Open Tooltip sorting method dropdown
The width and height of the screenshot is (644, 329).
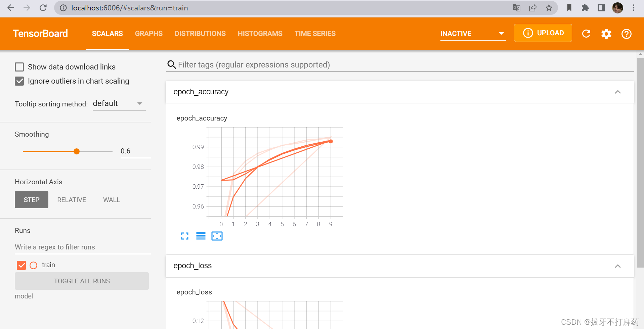[119, 103]
